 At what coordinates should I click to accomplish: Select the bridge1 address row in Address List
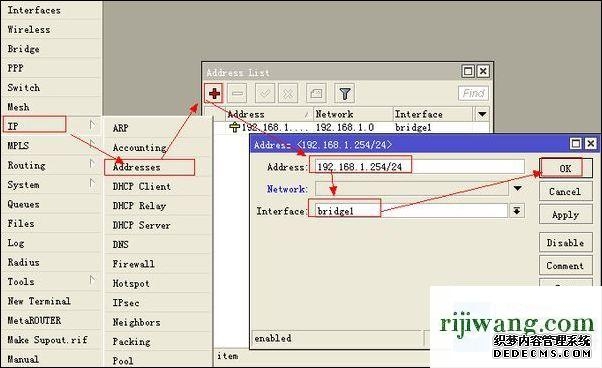tap(352, 127)
